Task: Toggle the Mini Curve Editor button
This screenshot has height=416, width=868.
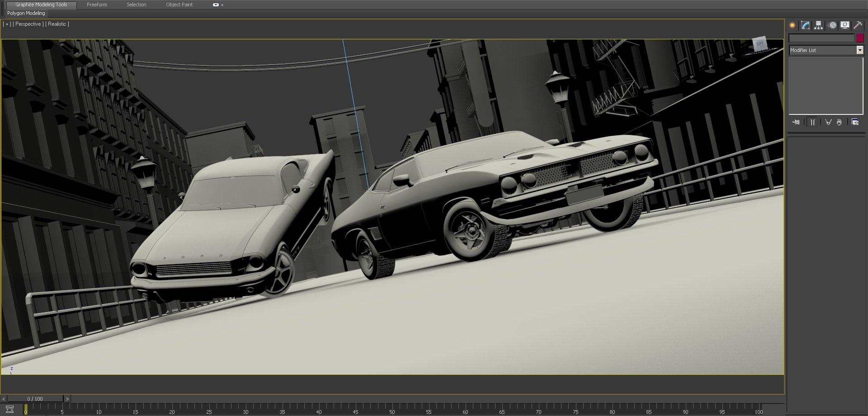Action: click(x=9, y=409)
